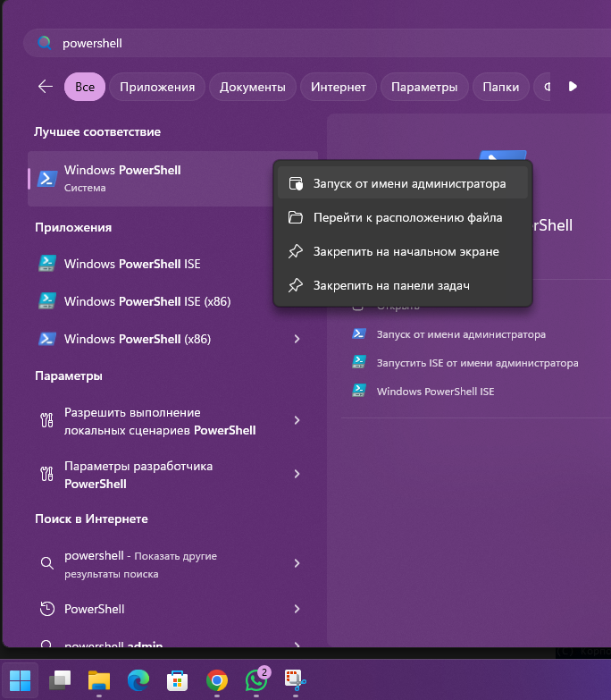Launch Google Chrome from the taskbar
The width and height of the screenshot is (611, 700).
217,680
